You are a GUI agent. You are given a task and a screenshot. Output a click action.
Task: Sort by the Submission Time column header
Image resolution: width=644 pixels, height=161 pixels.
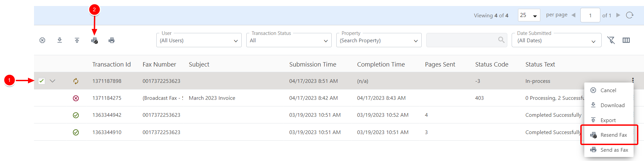tap(312, 64)
